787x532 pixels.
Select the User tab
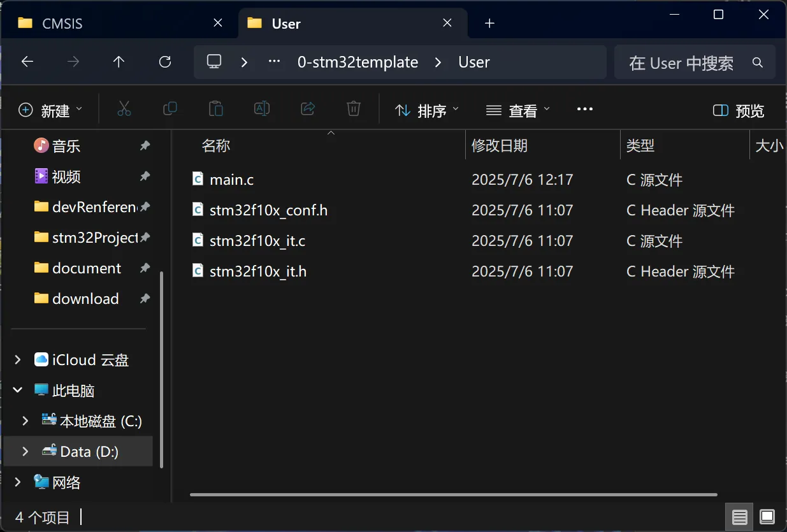click(x=353, y=24)
